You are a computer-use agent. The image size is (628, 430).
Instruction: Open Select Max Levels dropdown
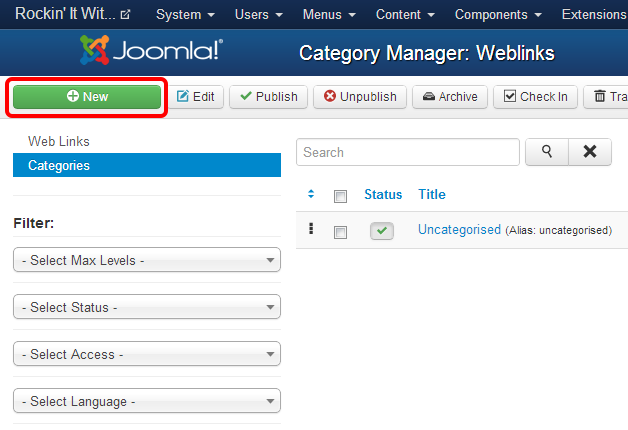(x=147, y=260)
